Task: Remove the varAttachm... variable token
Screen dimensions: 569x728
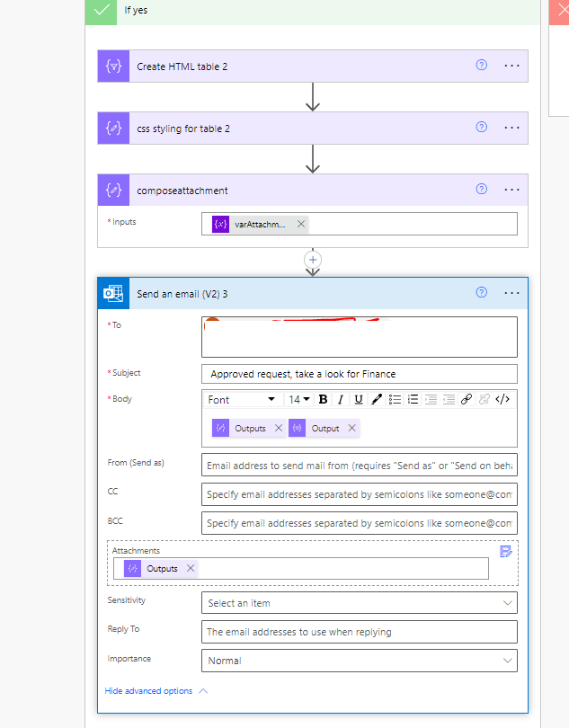Action: 301,224
